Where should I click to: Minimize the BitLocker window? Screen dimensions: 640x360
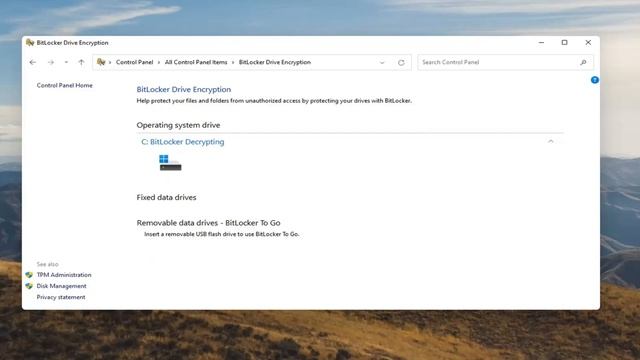tap(541, 42)
